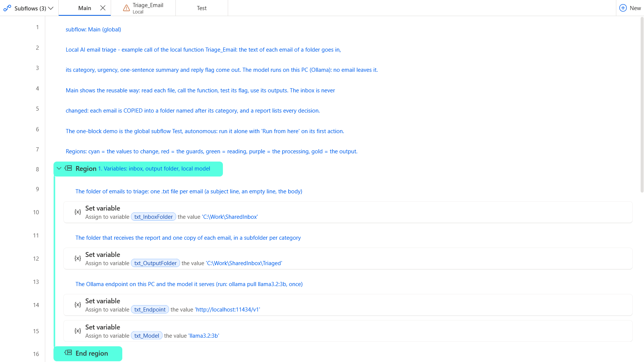Viewport: 644px width, 362px height.
Task: Open the Subflows dropdown
Action: pyautogui.click(x=29, y=8)
